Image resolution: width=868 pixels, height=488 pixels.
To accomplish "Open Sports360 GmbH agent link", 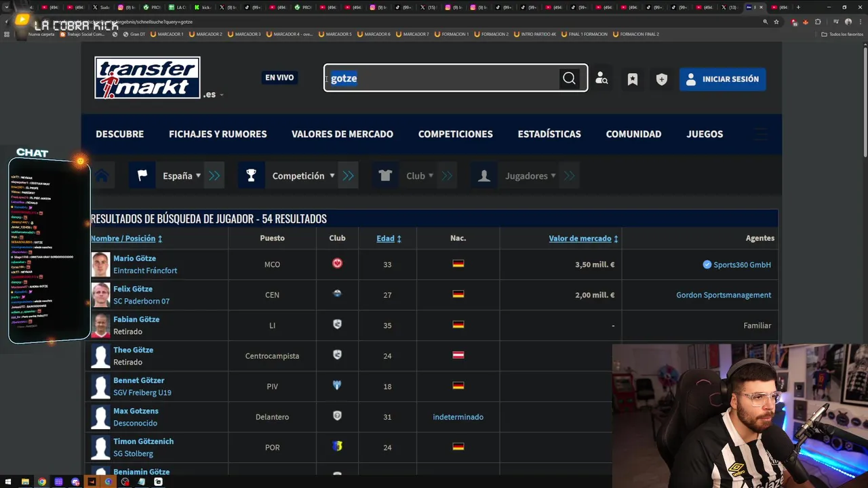I will [x=742, y=265].
